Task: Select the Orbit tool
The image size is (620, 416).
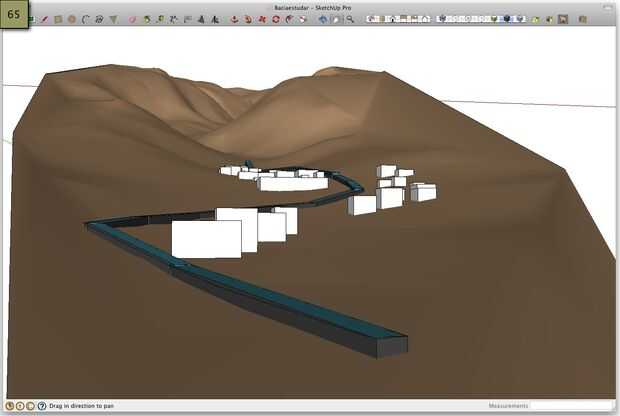Action: [x=323, y=19]
